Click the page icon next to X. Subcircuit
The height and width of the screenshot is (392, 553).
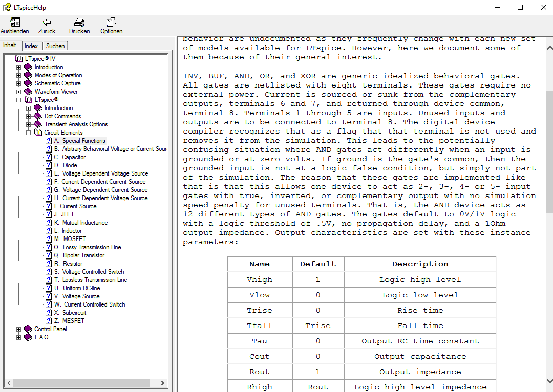(49, 312)
